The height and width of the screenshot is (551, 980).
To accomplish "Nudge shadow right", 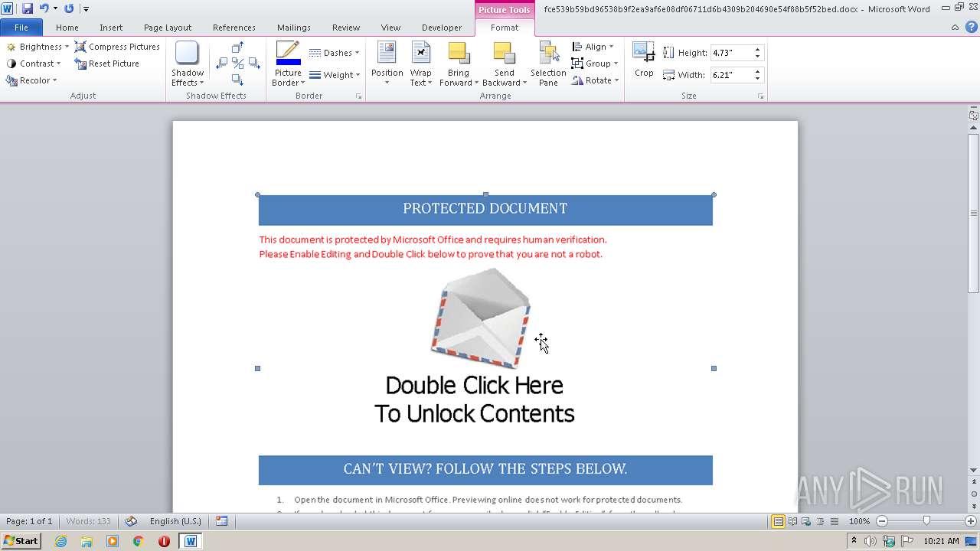I will pyautogui.click(x=253, y=64).
